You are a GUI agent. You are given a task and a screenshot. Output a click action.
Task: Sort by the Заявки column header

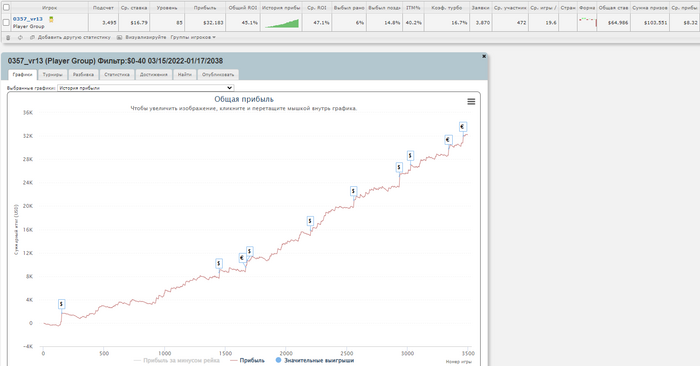click(x=480, y=8)
